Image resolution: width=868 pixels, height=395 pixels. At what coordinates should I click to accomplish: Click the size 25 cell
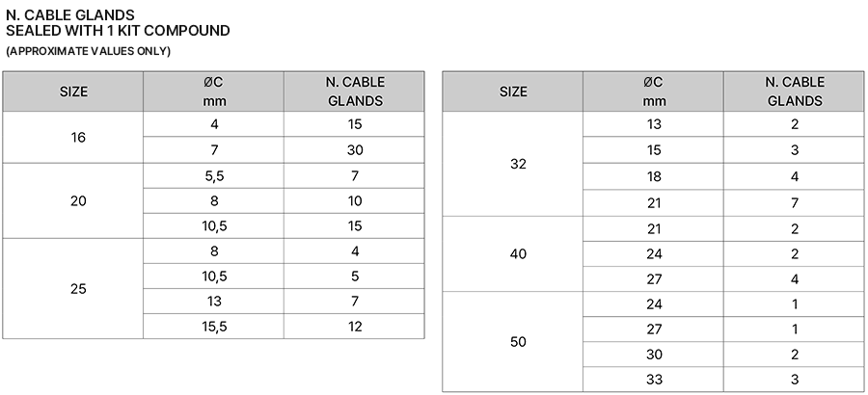pos(79,288)
